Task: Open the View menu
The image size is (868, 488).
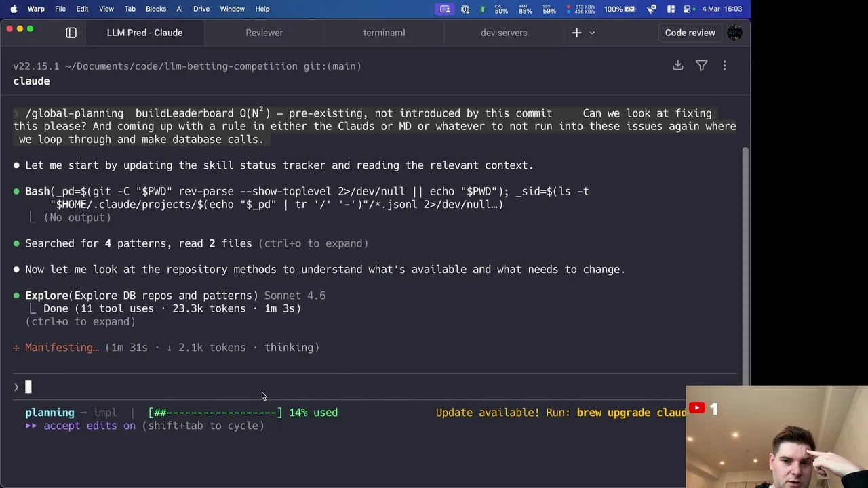Action: point(106,9)
